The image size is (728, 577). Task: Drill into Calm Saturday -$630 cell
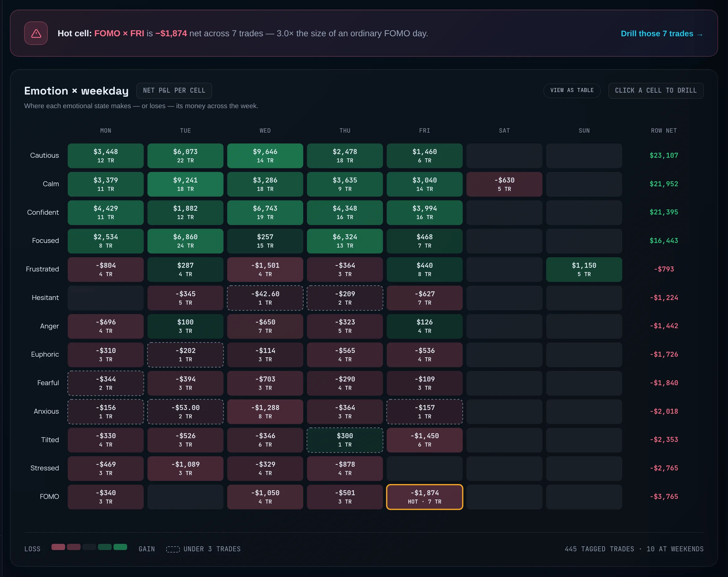pos(504,184)
